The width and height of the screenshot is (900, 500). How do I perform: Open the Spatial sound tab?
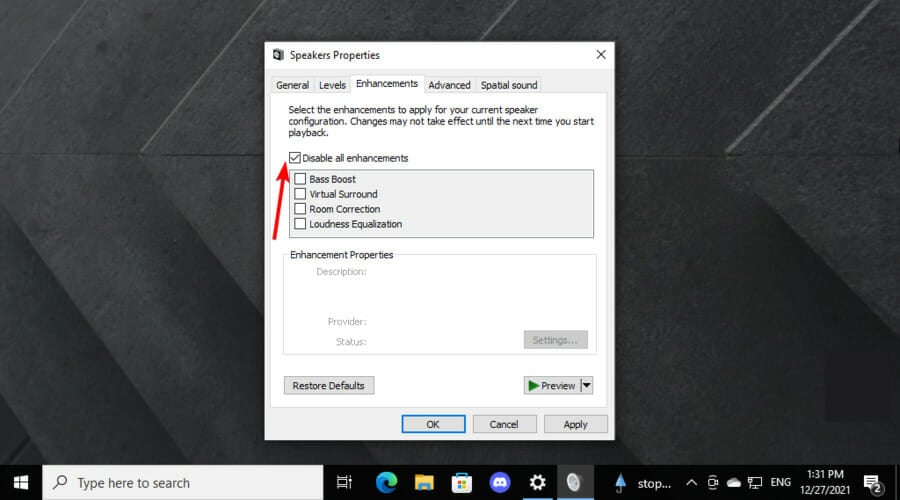[x=509, y=85]
